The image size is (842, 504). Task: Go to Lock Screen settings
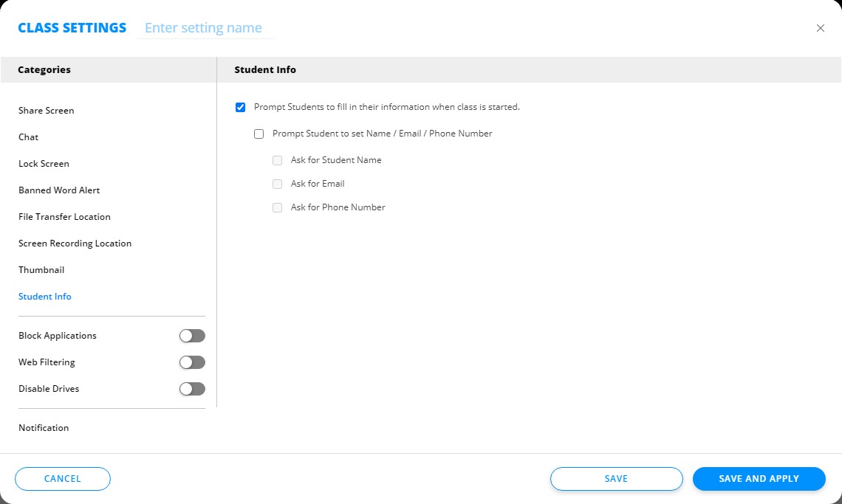point(44,164)
